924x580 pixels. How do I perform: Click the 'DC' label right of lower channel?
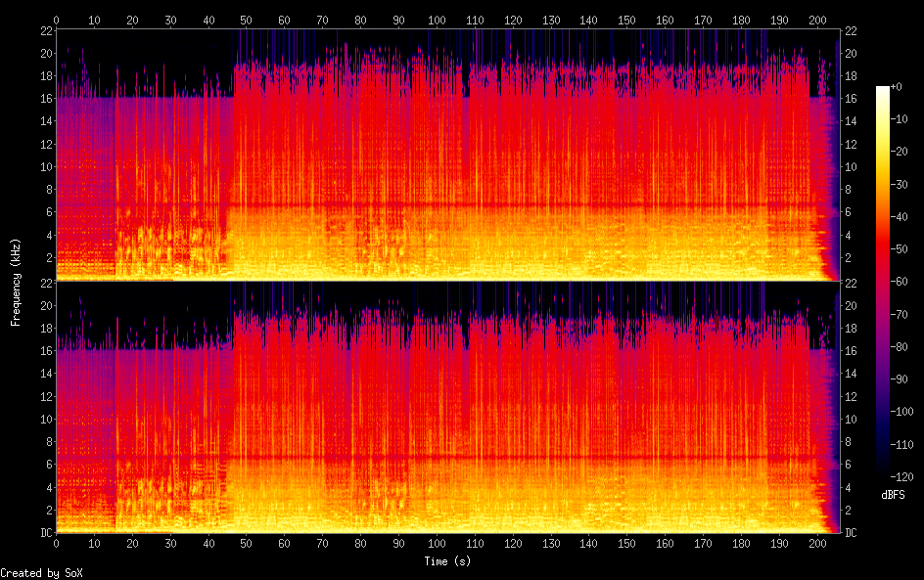coord(851,533)
